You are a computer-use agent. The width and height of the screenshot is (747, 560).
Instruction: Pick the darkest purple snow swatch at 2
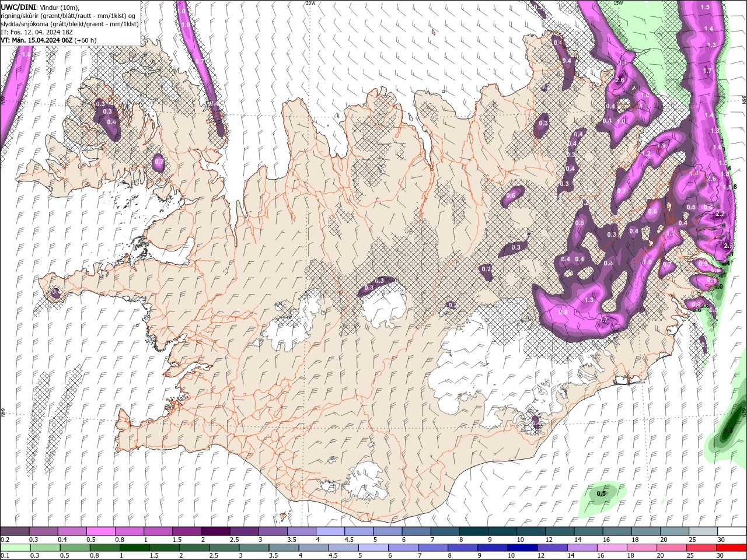tap(215, 531)
